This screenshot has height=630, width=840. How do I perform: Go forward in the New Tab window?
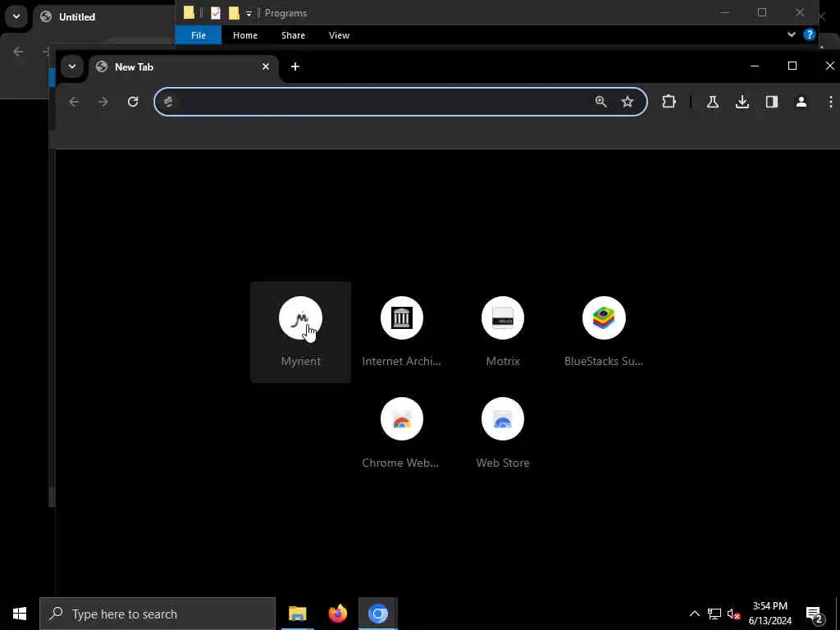[x=103, y=102]
